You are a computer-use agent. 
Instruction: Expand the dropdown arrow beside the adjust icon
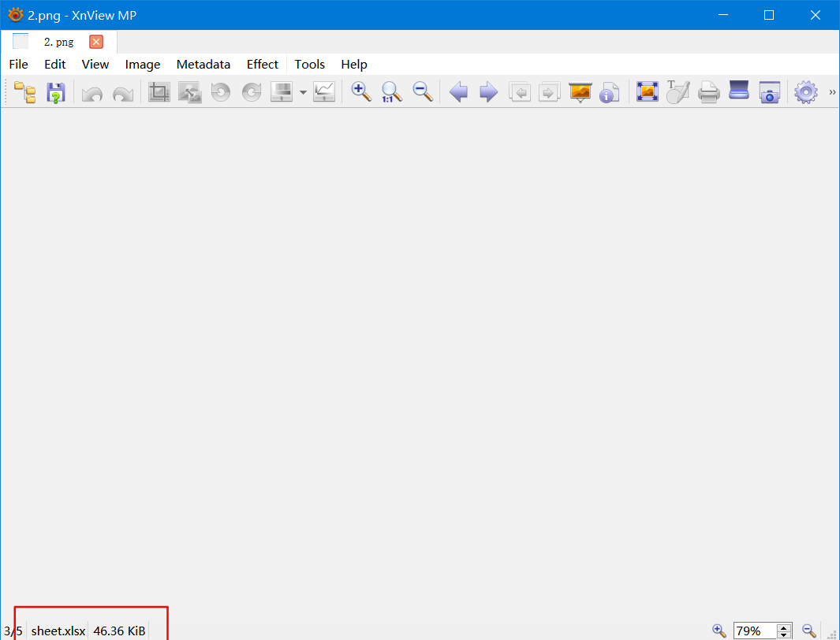pyautogui.click(x=303, y=93)
